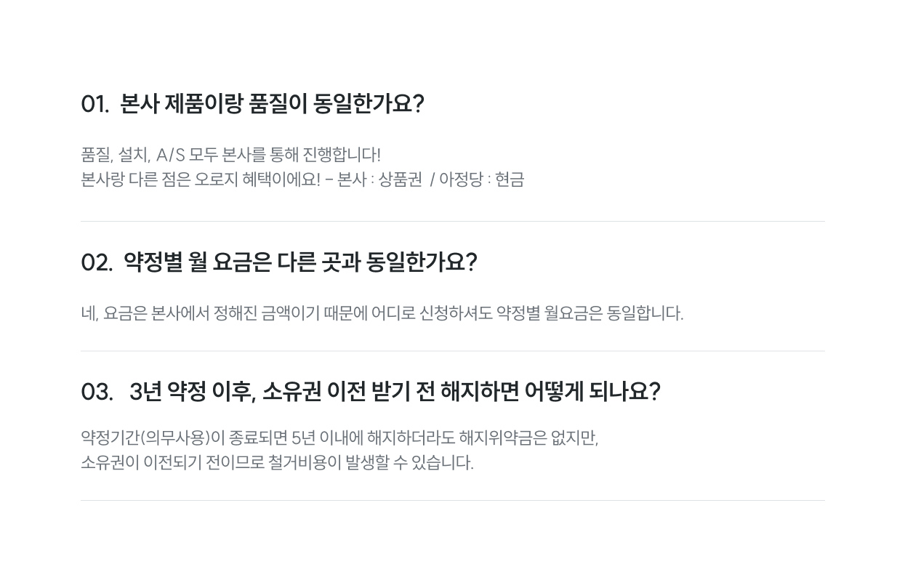Expand question 02 about 약정별 월 요금
Image resolution: width=905 pixels, height=588 pixels.
point(278,262)
